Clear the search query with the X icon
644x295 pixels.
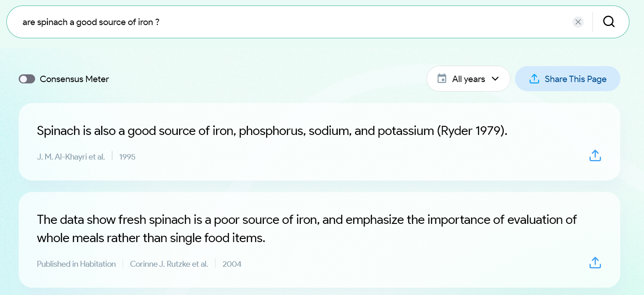click(x=578, y=22)
